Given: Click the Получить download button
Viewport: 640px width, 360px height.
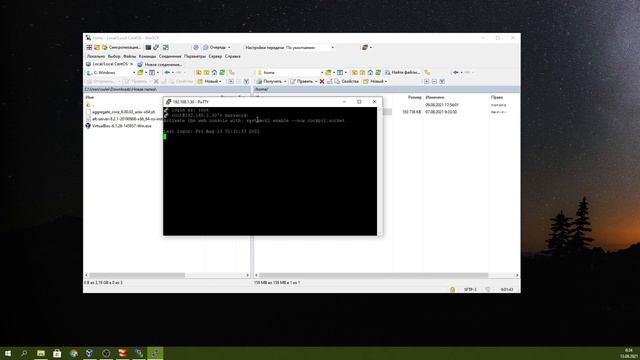Looking at the screenshot, I should (269, 81).
